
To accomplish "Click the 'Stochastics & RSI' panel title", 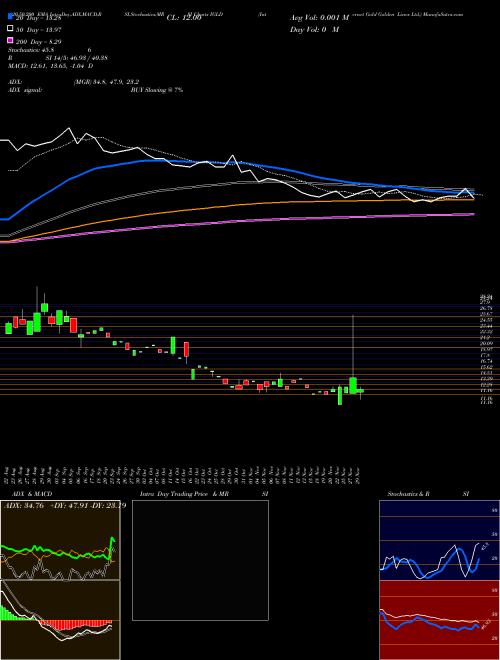I will click(428, 494).
